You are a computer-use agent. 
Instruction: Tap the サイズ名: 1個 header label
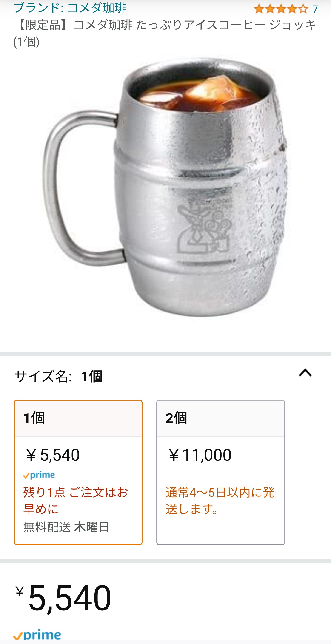58,376
